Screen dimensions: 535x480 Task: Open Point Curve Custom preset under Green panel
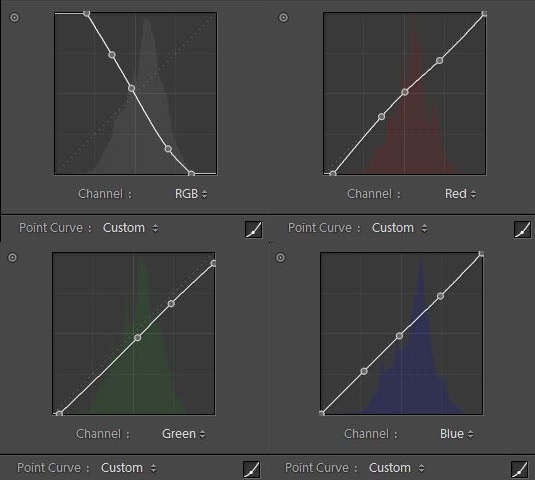(x=129, y=468)
